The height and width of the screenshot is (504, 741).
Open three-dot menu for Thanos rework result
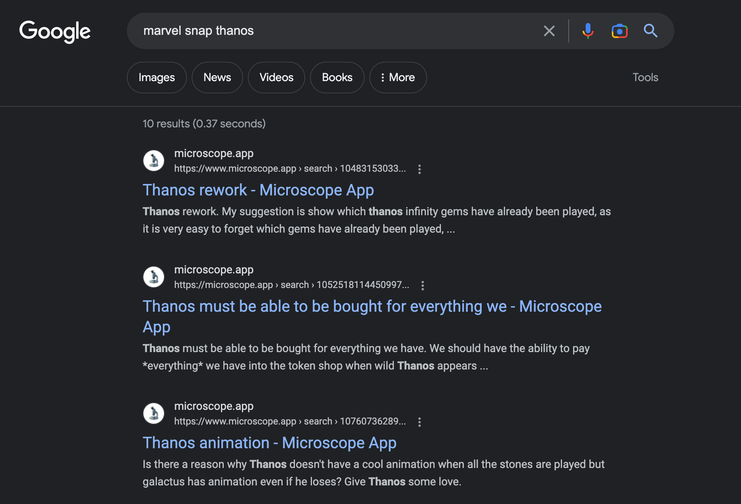coord(420,169)
